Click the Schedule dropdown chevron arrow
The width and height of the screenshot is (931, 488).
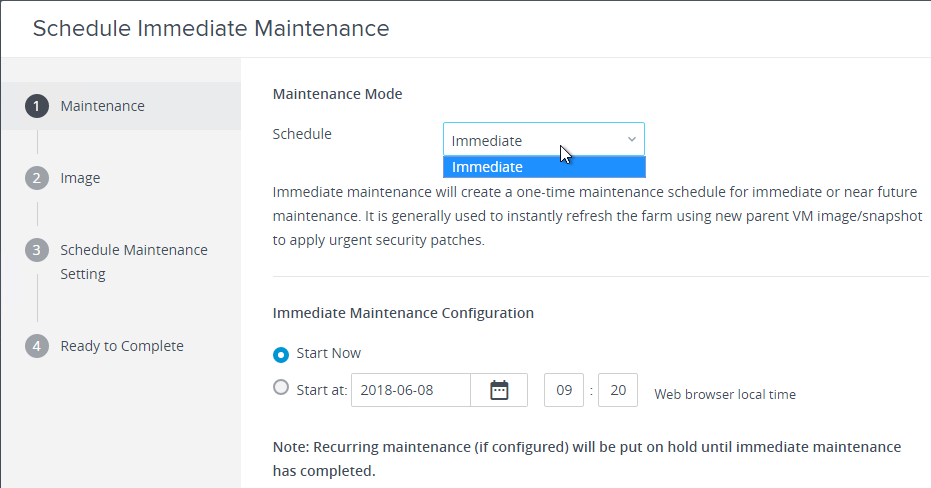pyautogui.click(x=632, y=140)
